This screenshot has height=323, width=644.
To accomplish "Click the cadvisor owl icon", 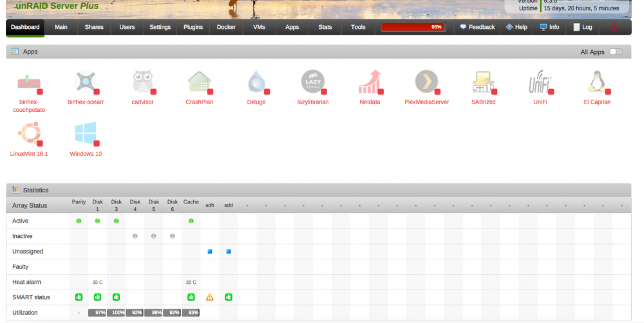I will pyautogui.click(x=142, y=82).
